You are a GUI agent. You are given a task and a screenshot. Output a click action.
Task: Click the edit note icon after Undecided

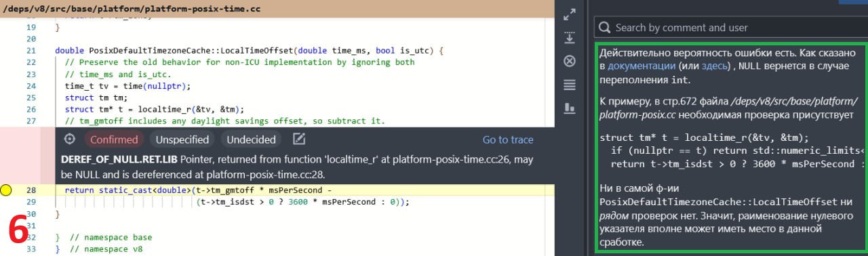pyautogui.click(x=299, y=140)
